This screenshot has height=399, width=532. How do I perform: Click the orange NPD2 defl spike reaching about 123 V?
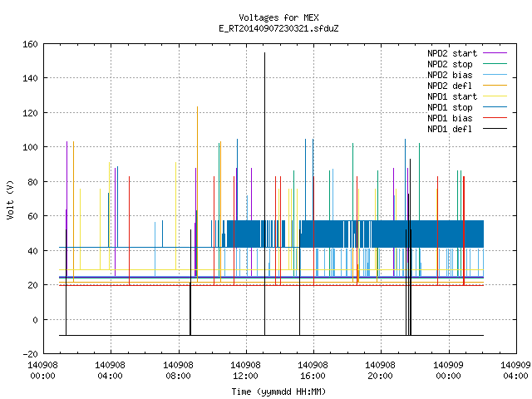[198, 194]
